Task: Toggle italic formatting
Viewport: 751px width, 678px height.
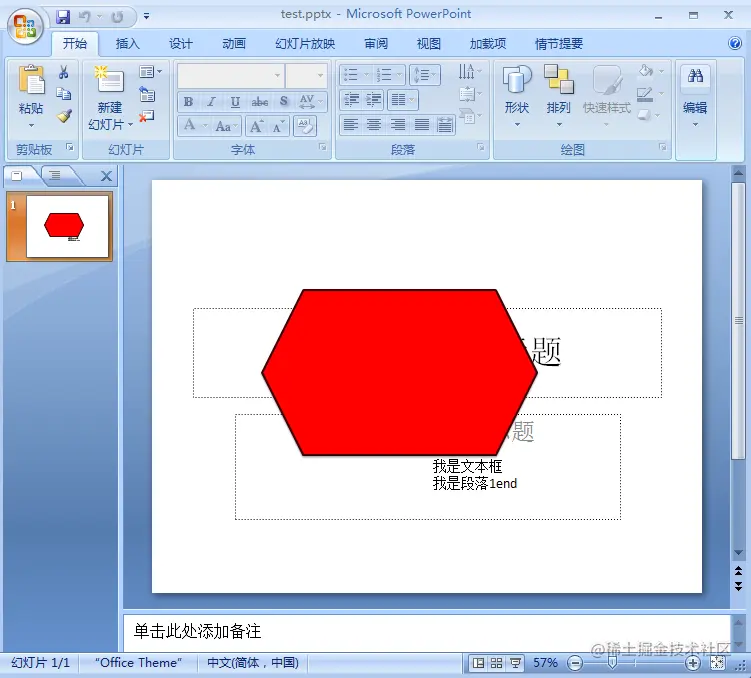Action: [211, 102]
